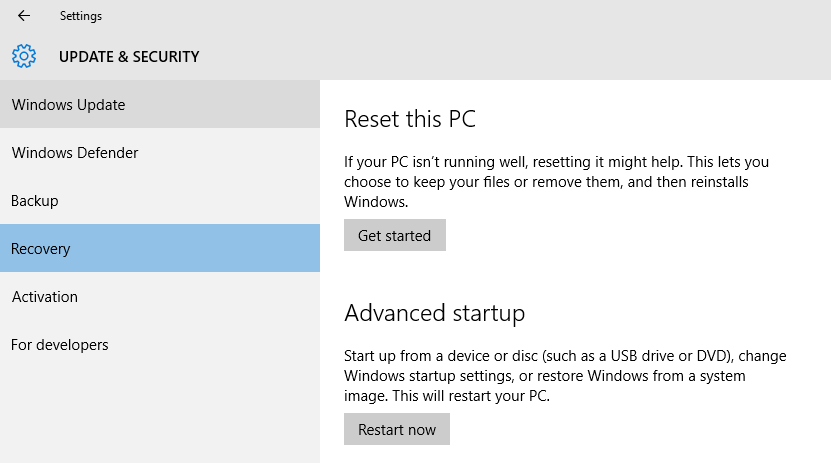
Task: Go back using the back arrow
Action: pyautogui.click(x=24, y=16)
